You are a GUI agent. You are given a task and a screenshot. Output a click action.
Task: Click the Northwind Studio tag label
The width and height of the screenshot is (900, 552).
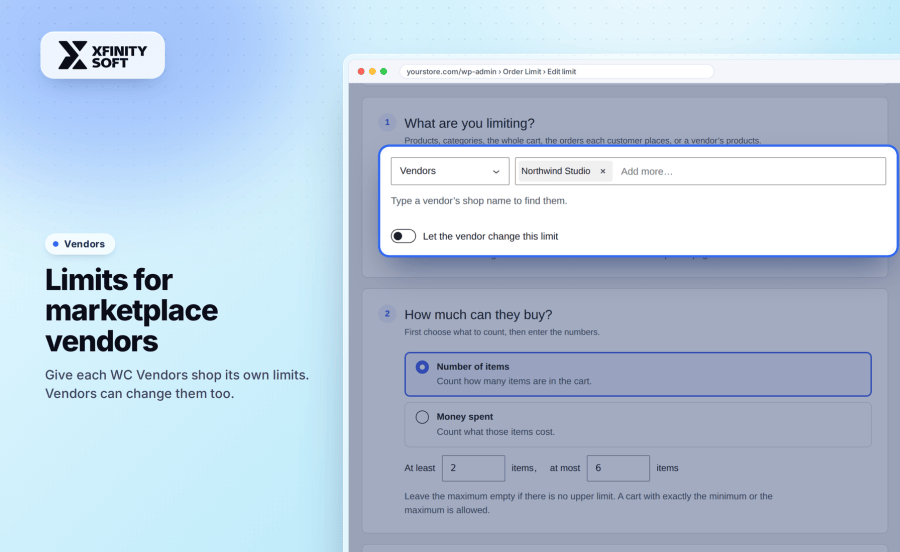pyautogui.click(x=556, y=171)
